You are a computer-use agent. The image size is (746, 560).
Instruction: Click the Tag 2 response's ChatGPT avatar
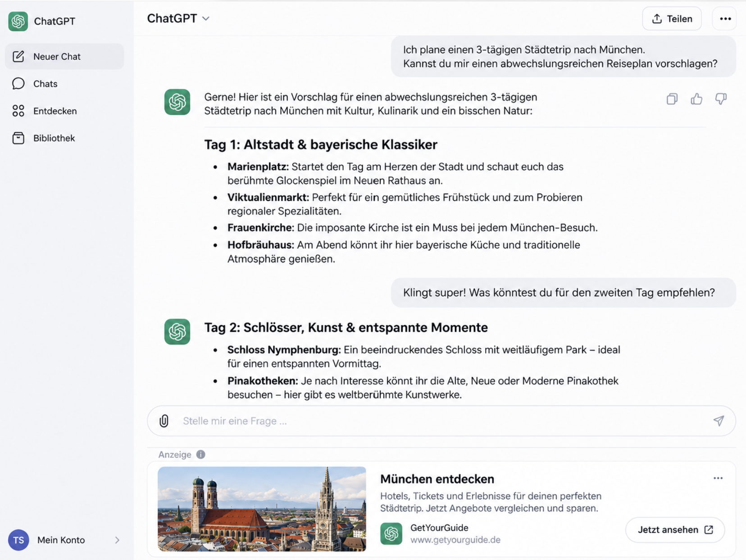coord(177,332)
